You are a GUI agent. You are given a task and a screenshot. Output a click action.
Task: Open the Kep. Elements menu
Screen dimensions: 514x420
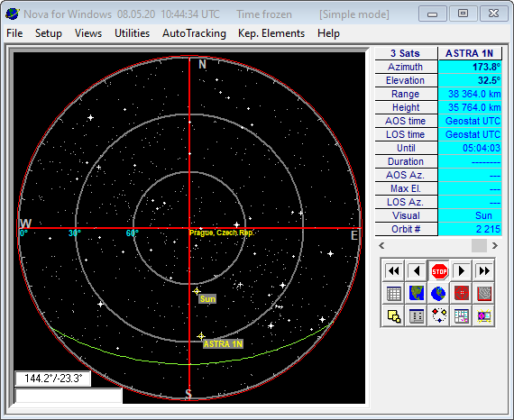click(271, 33)
